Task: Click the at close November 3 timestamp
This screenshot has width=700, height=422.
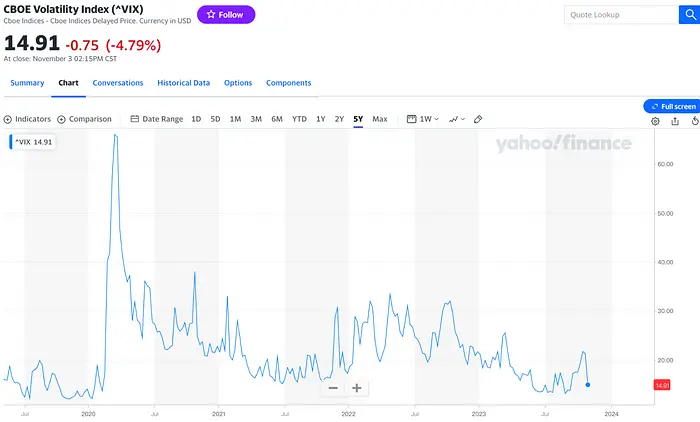Action: pos(60,58)
